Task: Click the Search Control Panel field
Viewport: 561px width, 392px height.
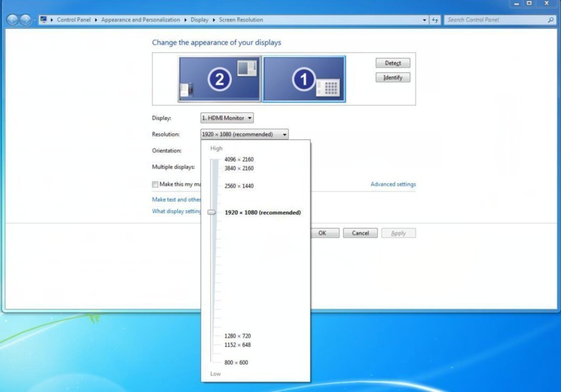Action: pyautogui.click(x=495, y=20)
